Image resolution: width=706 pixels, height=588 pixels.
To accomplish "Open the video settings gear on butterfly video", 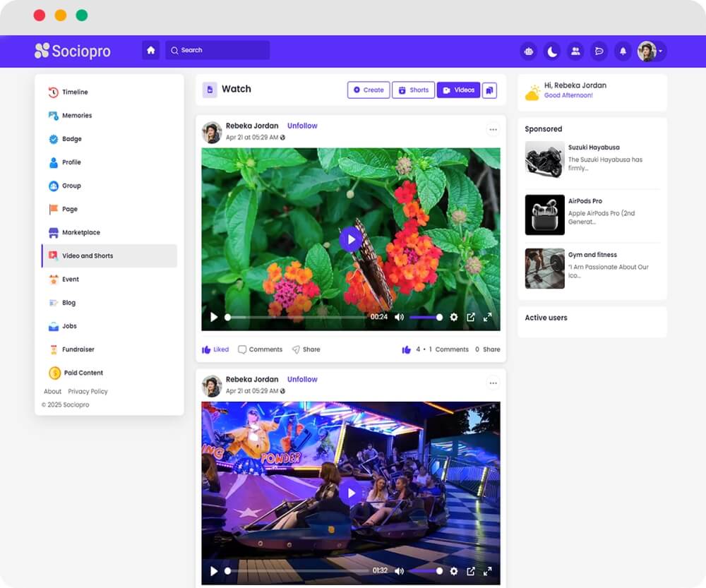I will [x=454, y=318].
